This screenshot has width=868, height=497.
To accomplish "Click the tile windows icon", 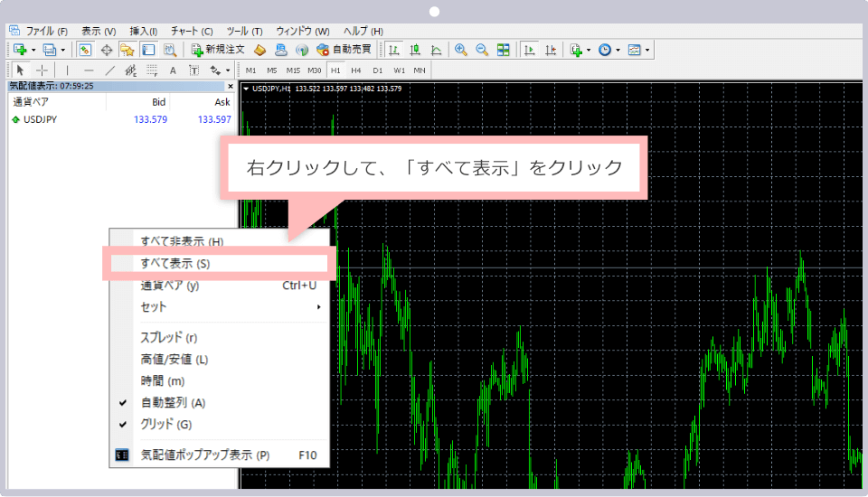I will click(504, 50).
